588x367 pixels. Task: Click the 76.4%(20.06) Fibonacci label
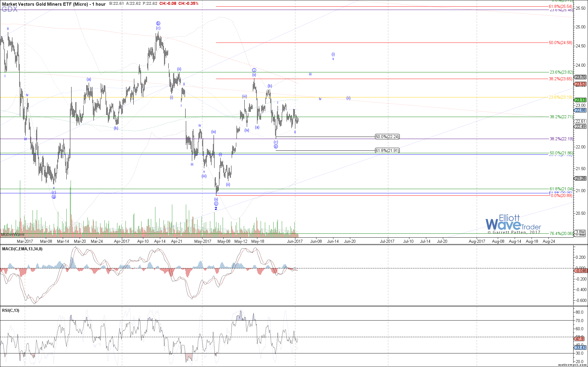pyautogui.click(x=561, y=233)
